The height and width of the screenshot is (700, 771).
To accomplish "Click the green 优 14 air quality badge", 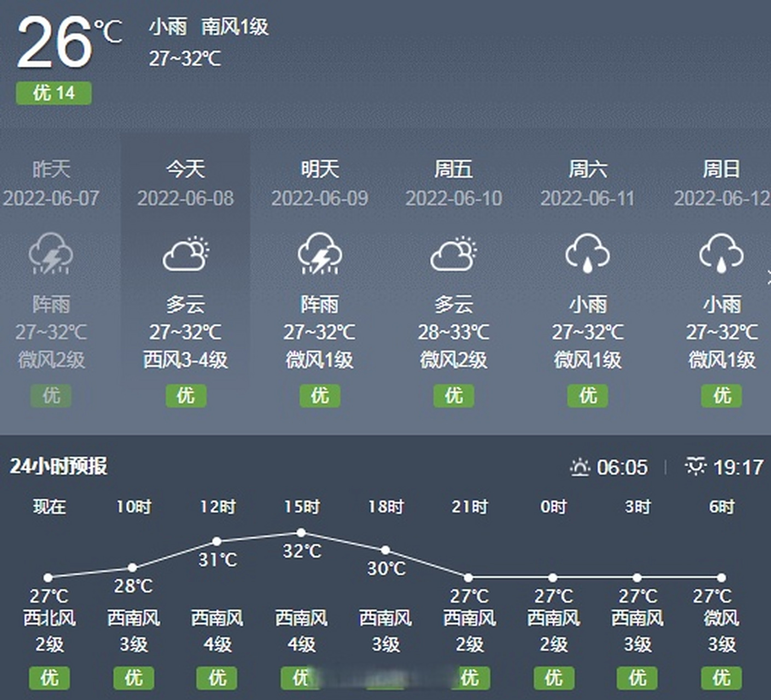I will pyautogui.click(x=54, y=93).
